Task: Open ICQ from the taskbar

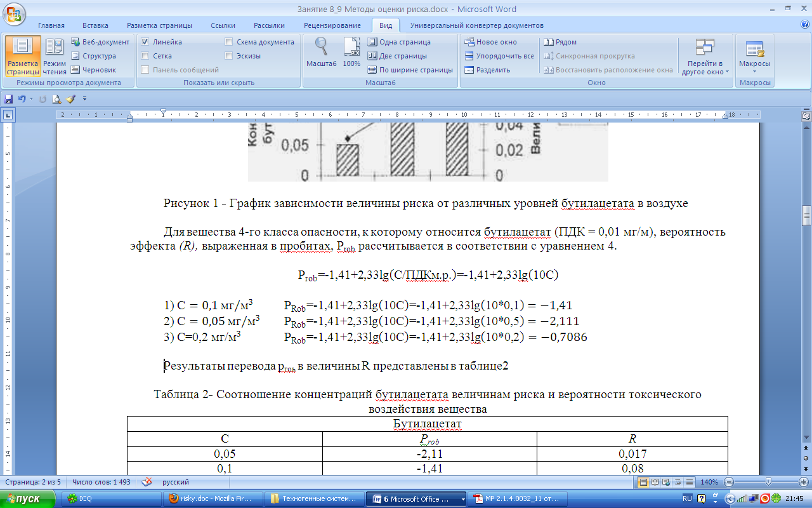Action: pyautogui.click(x=110, y=499)
